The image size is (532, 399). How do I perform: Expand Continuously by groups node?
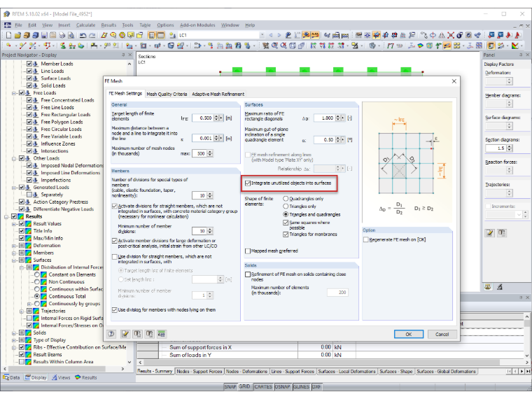pyautogui.click(x=29, y=304)
